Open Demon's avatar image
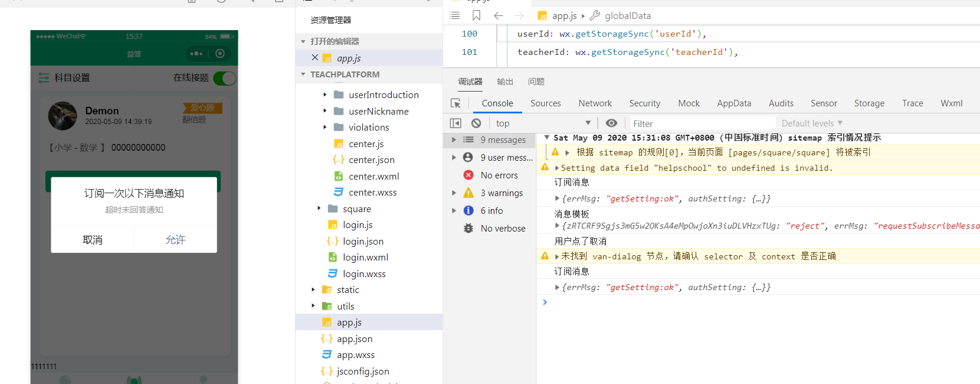 [63, 116]
